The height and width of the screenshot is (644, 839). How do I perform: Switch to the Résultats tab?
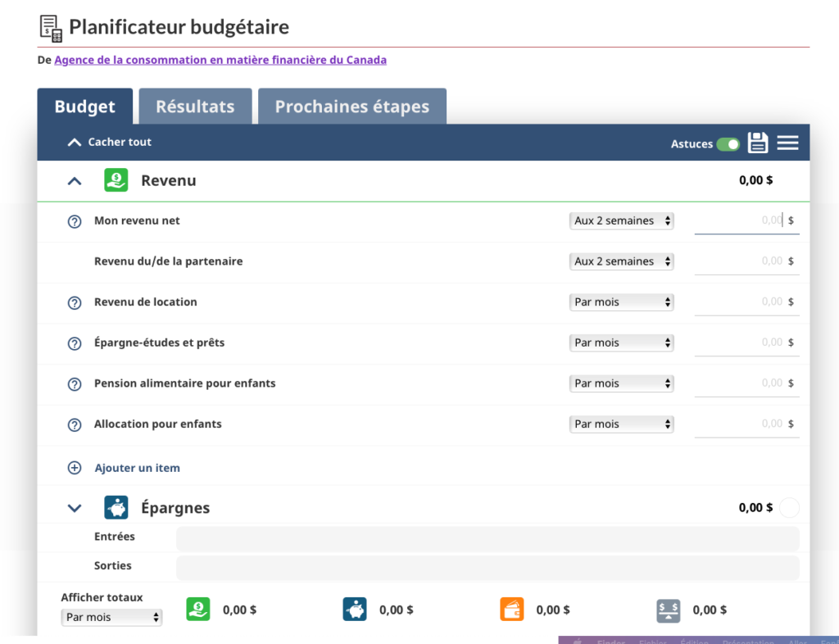coord(195,106)
